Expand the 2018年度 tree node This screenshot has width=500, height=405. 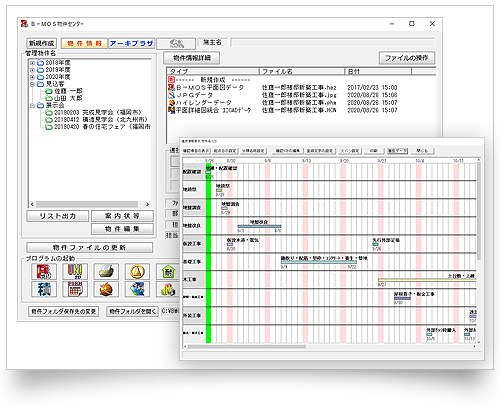point(32,63)
